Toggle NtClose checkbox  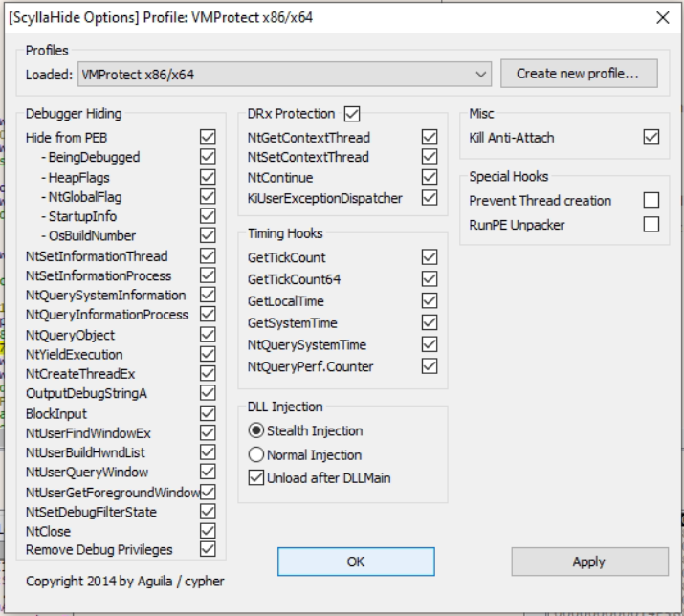[208, 531]
